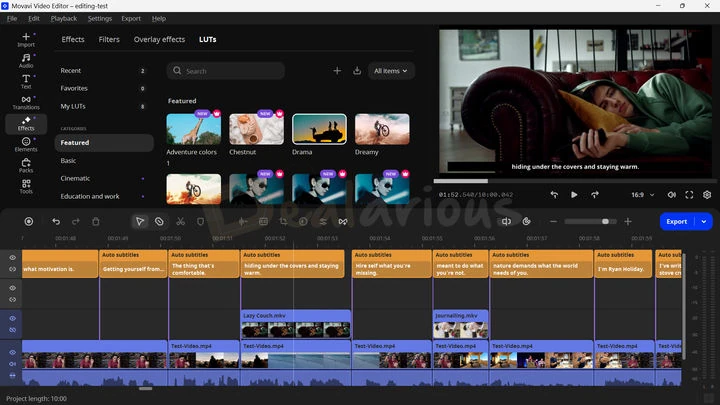This screenshot has height=405, width=720.
Task: Select the scissors cut tool
Action: (x=180, y=221)
